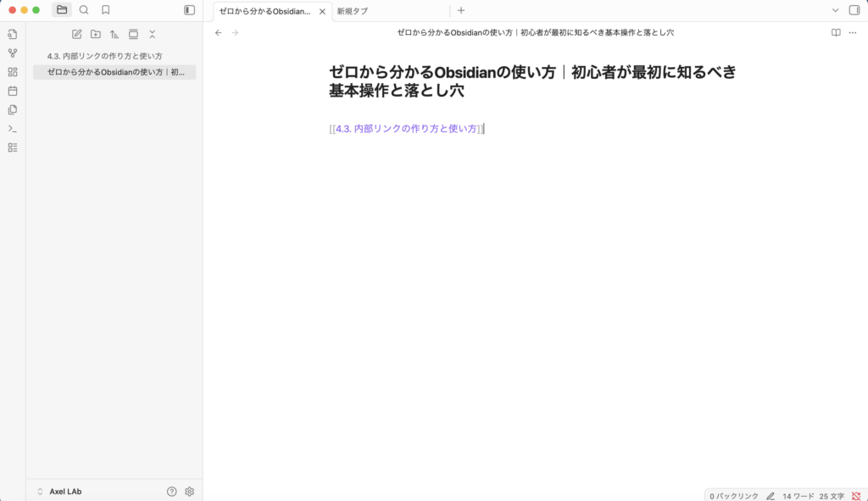Open the sort order dropdown

pyautogui.click(x=114, y=34)
